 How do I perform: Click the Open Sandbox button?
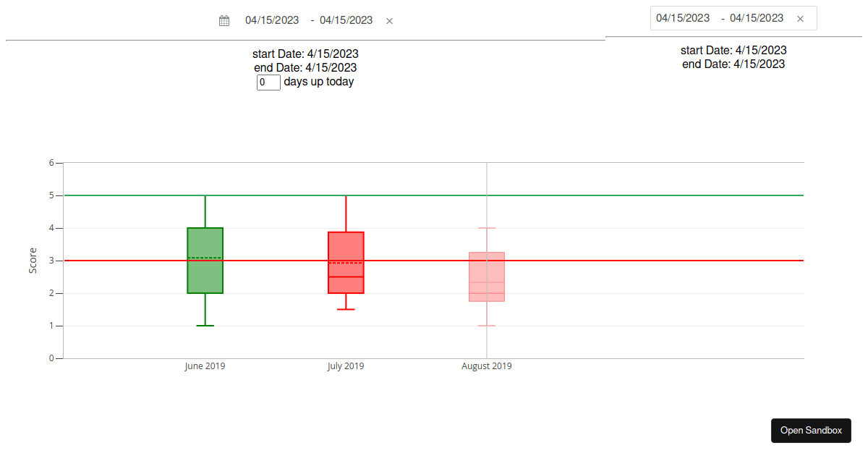pyautogui.click(x=811, y=430)
